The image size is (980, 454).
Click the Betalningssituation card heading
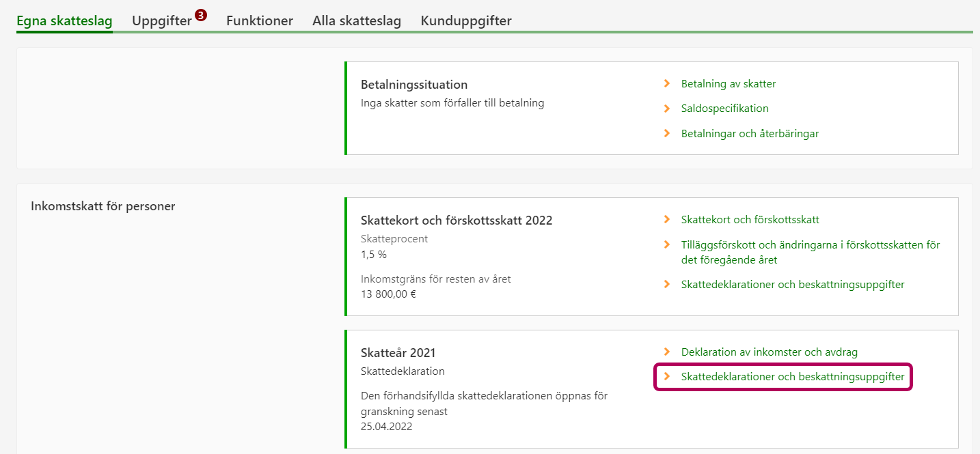(414, 85)
